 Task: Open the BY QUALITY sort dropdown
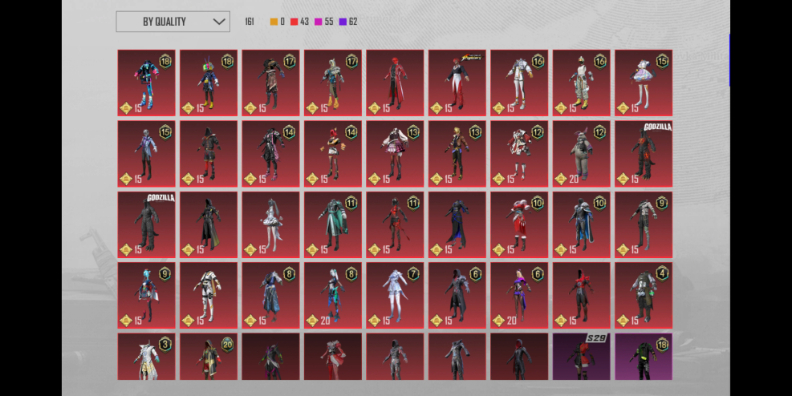pyautogui.click(x=173, y=22)
